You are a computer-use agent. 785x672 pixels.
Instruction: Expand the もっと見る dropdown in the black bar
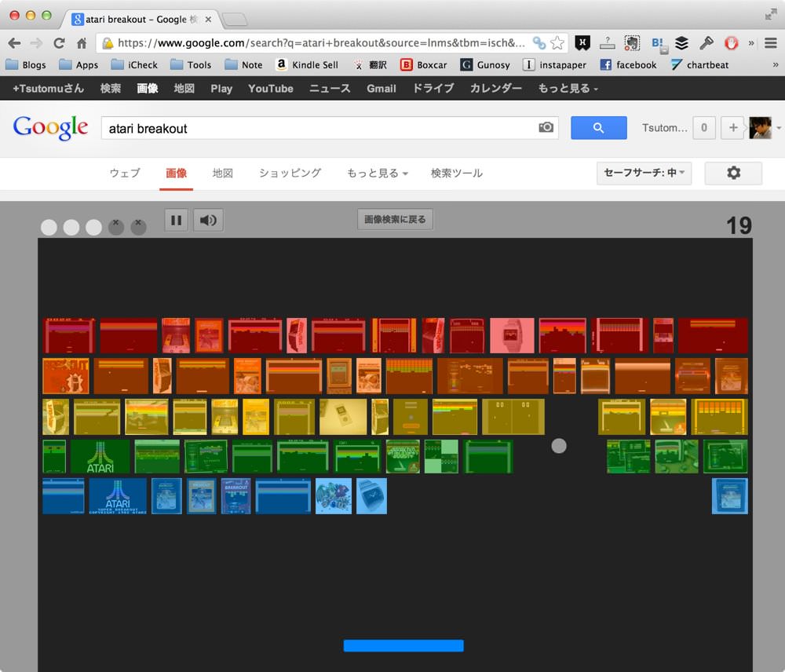568,89
